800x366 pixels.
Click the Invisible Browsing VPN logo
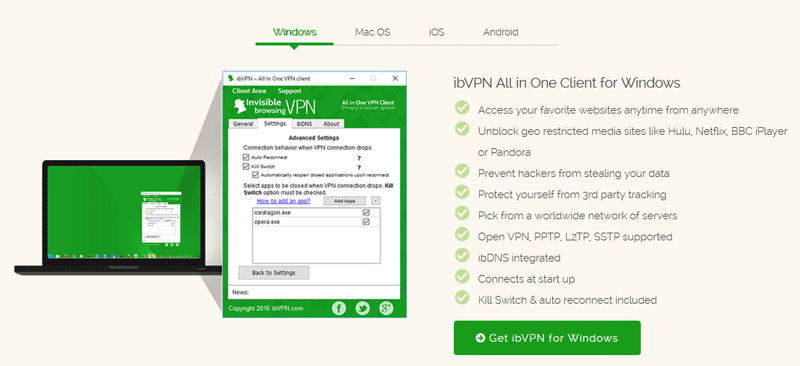(274, 106)
